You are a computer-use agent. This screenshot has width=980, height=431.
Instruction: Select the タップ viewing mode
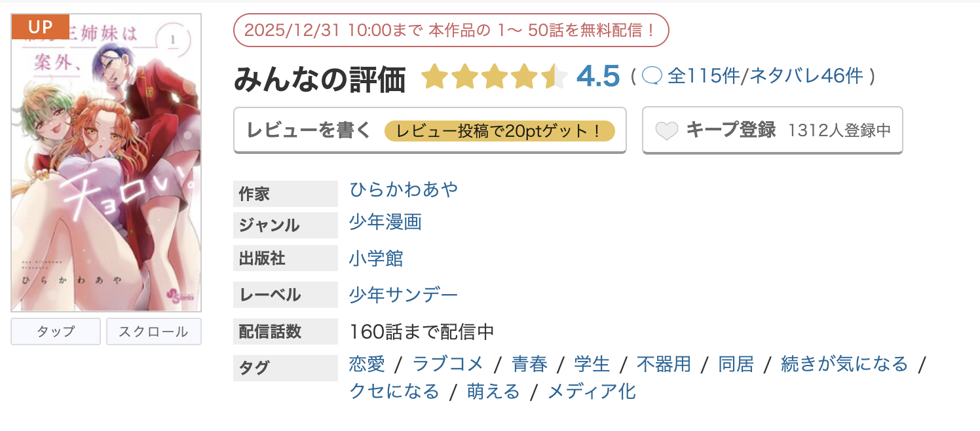coord(55,331)
